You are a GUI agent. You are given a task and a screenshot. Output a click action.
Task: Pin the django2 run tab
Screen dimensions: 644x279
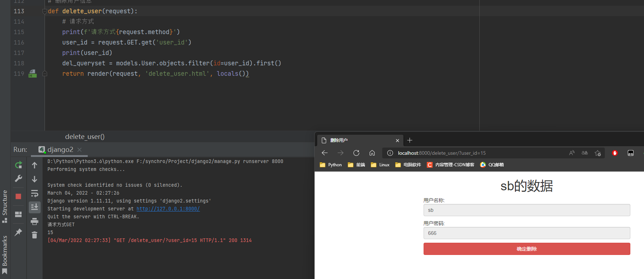coord(18,232)
